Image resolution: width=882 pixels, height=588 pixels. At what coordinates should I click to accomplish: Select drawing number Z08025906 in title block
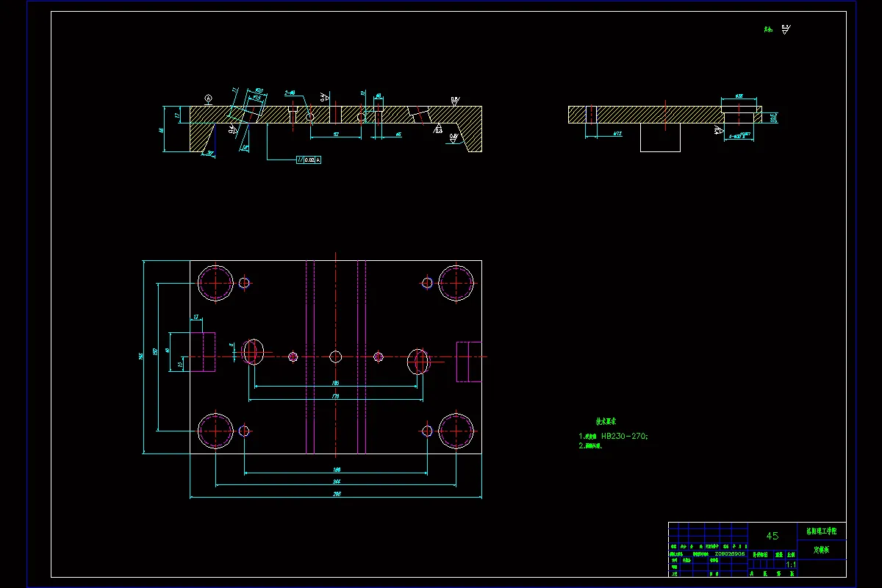730,554
